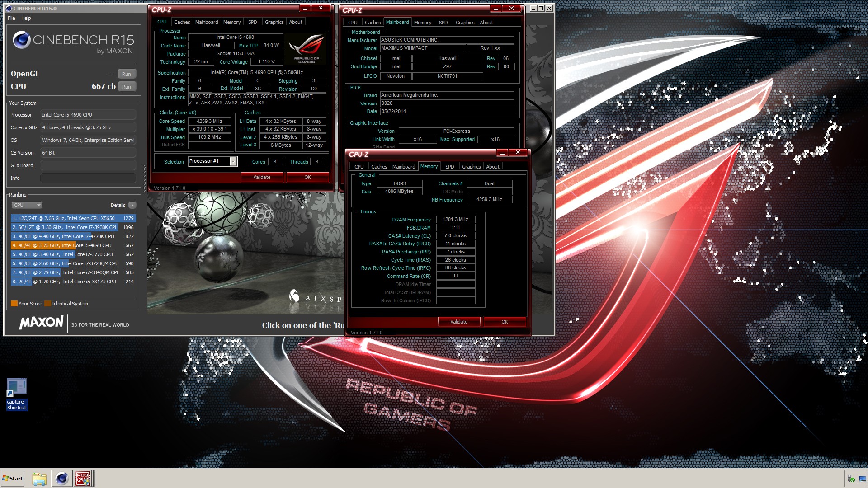This screenshot has width=868, height=488.
Task: Click the Details arrow in Ranking
Action: point(132,205)
